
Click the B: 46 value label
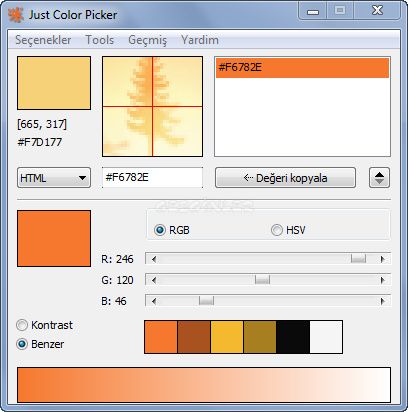pyautogui.click(x=114, y=302)
